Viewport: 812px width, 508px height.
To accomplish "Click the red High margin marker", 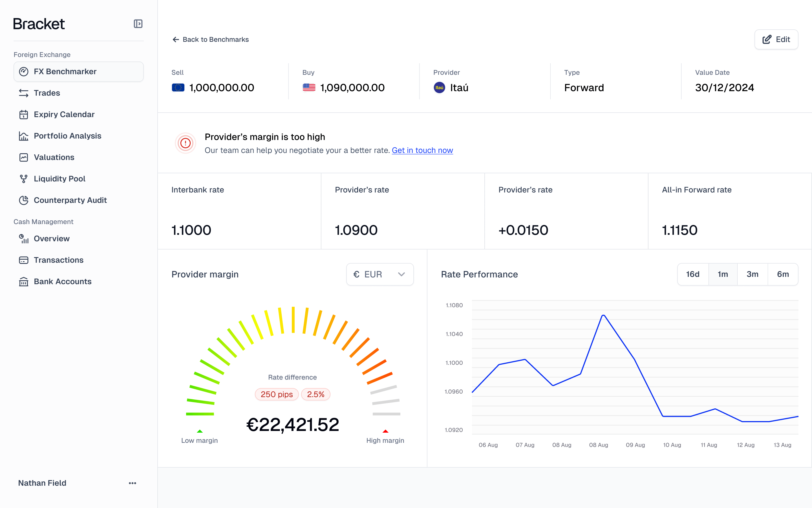I will pos(385,431).
